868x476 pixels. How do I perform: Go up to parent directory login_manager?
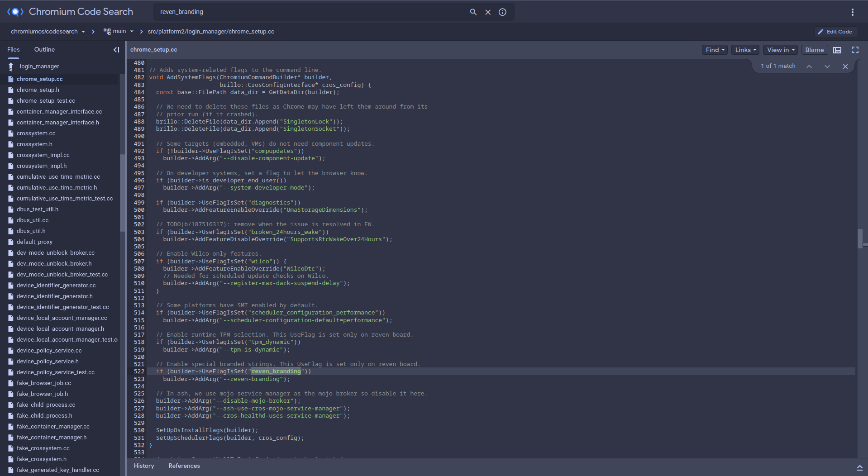point(39,67)
